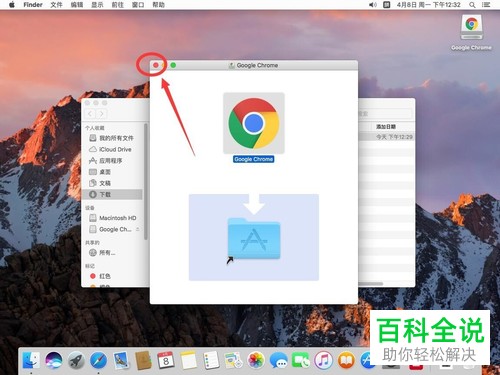The height and width of the screenshot is (375, 500).
Task: Zoom the Google Chrome window with the green button
Action: point(173,65)
